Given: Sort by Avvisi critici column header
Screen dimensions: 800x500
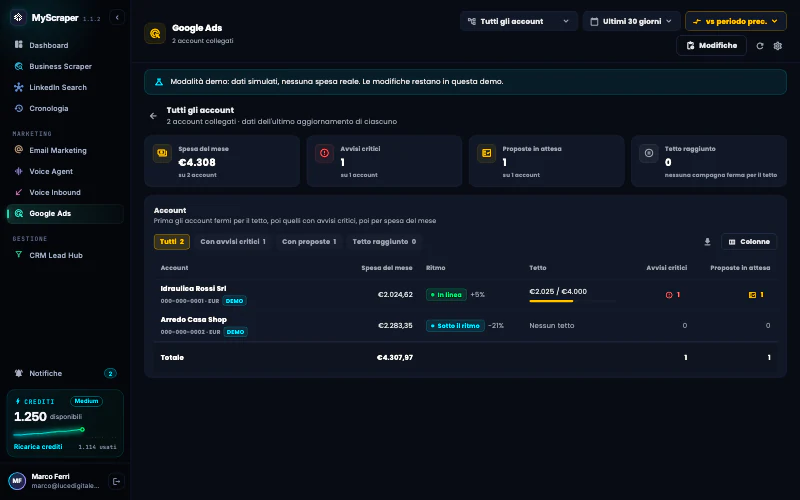Looking at the screenshot, I should point(667,268).
